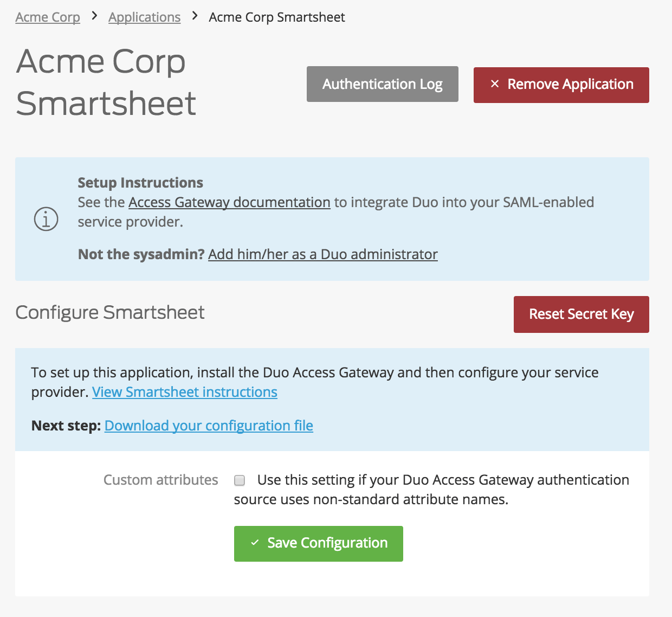Click the checkmark icon in Save Configuration
The image size is (672, 617).
pos(254,543)
